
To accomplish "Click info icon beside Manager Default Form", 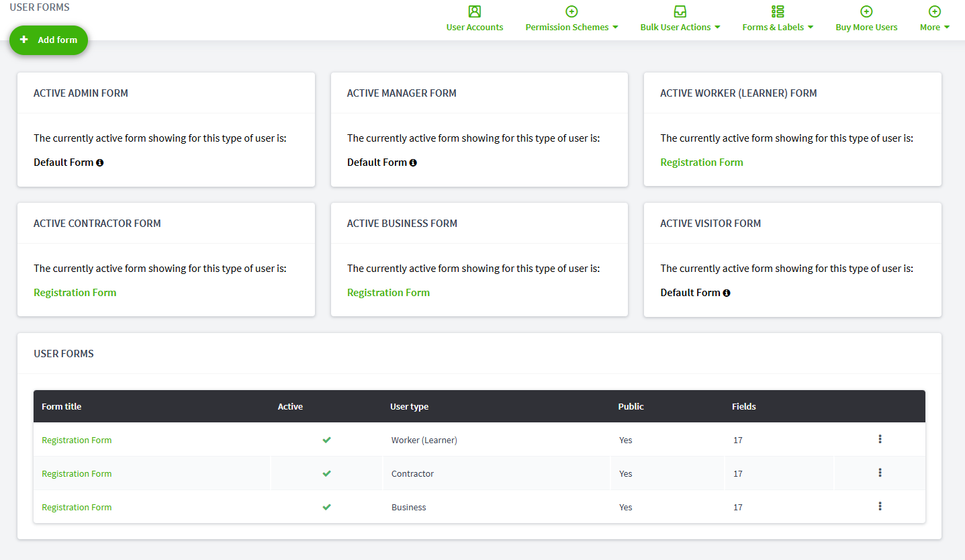I will pos(413,162).
